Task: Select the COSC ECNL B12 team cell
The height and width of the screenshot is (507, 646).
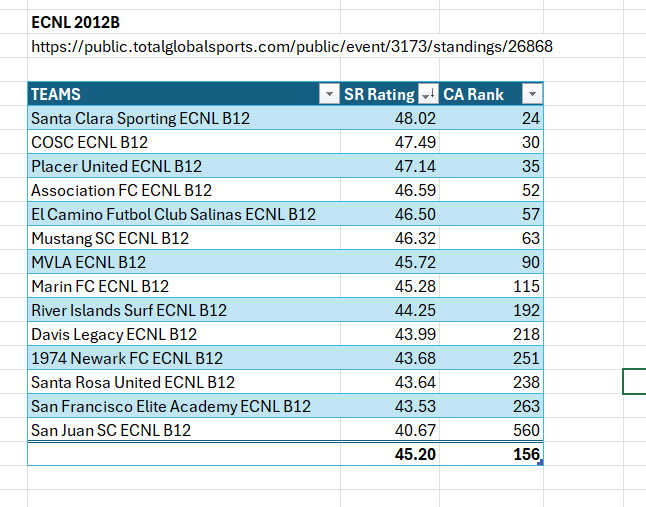Action: [89, 142]
